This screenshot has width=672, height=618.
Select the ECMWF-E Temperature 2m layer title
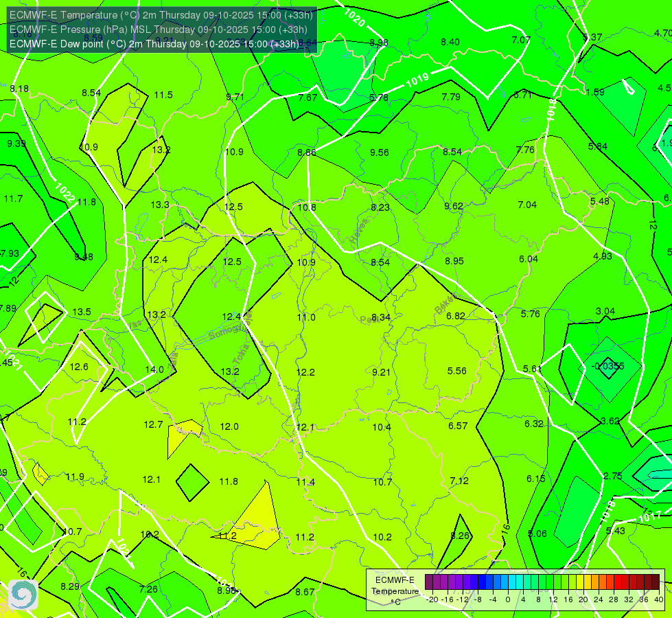(x=161, y=15)
